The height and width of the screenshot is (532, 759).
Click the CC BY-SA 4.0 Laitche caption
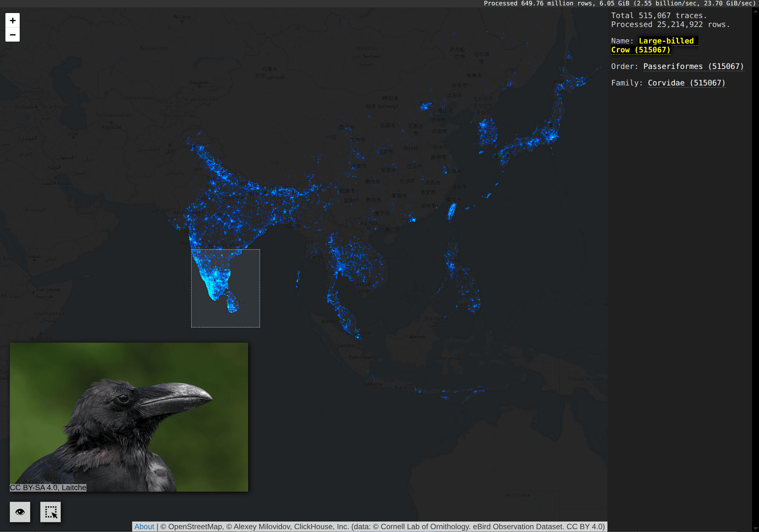(48, 488)
